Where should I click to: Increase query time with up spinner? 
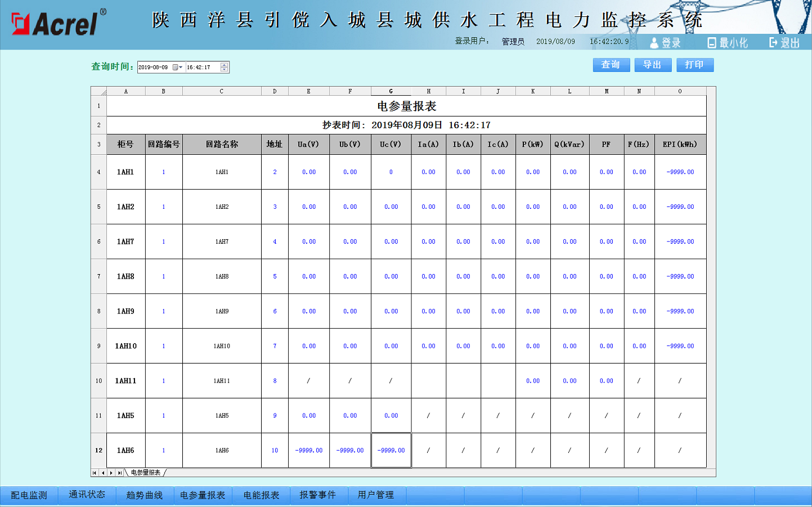[225, 65]
